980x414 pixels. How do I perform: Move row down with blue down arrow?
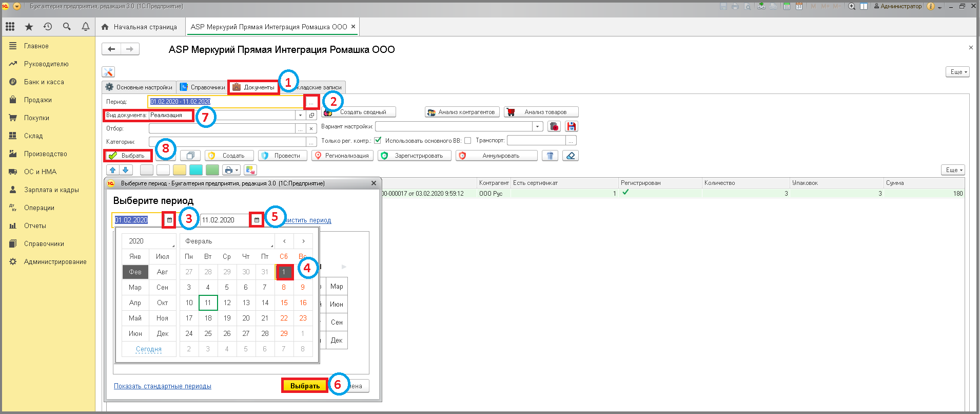(x=126, y=170)
